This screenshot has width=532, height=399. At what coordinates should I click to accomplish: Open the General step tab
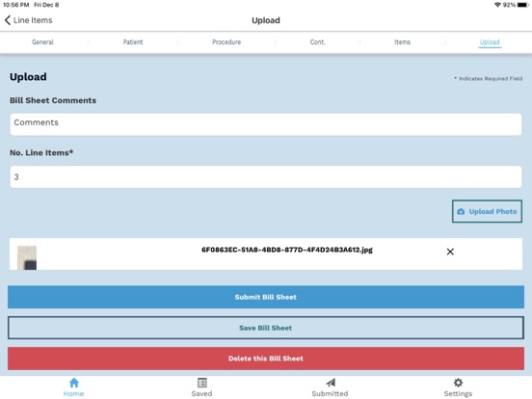(x=42, y=42)
